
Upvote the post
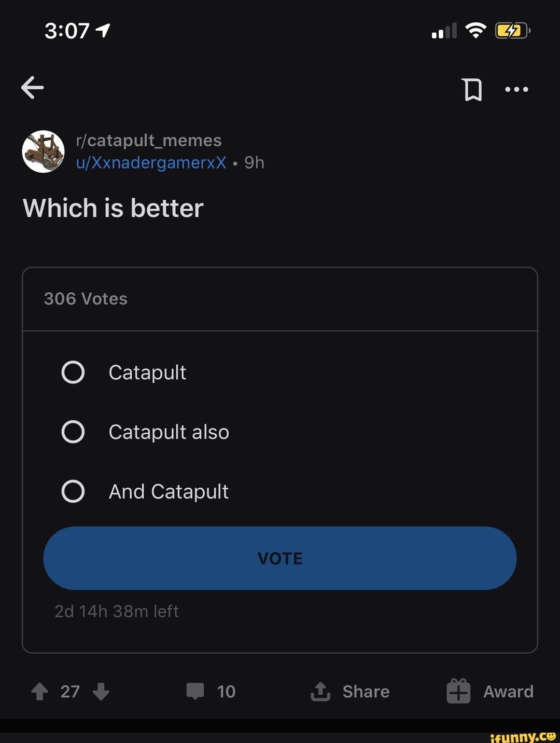(x=39, y=692)
